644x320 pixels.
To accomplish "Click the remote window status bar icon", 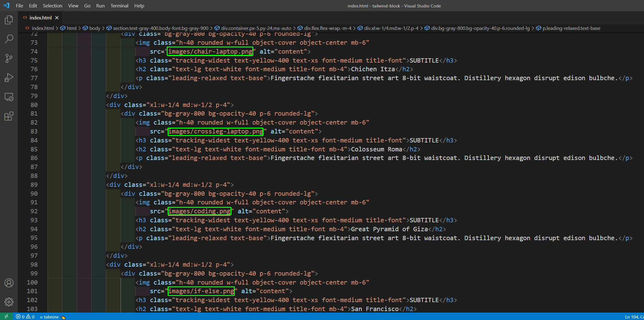I will [6, 317].
